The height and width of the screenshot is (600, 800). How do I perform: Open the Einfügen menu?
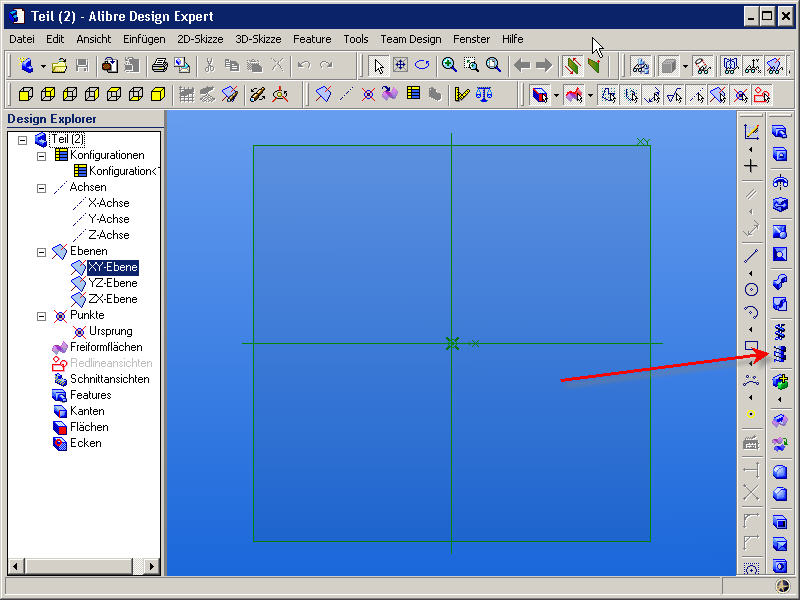144,39
